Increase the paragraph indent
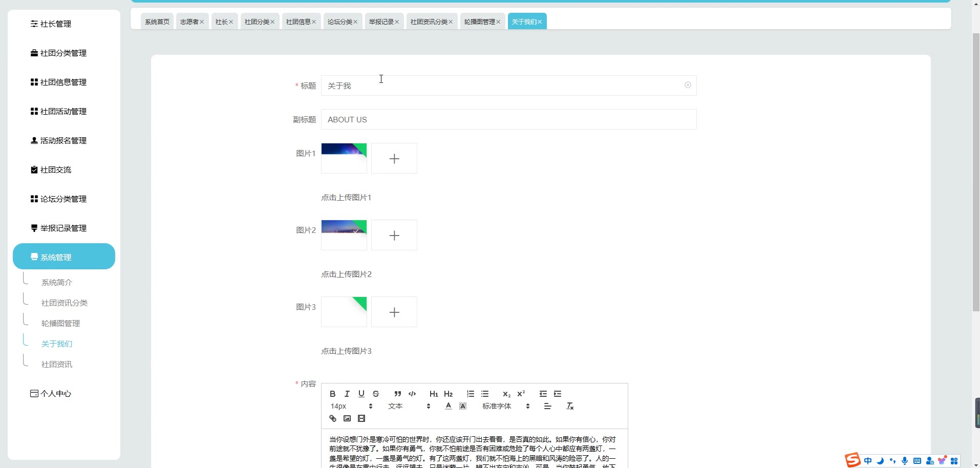The width and height of the screenshot is (980, 468). tap(558, 394)
